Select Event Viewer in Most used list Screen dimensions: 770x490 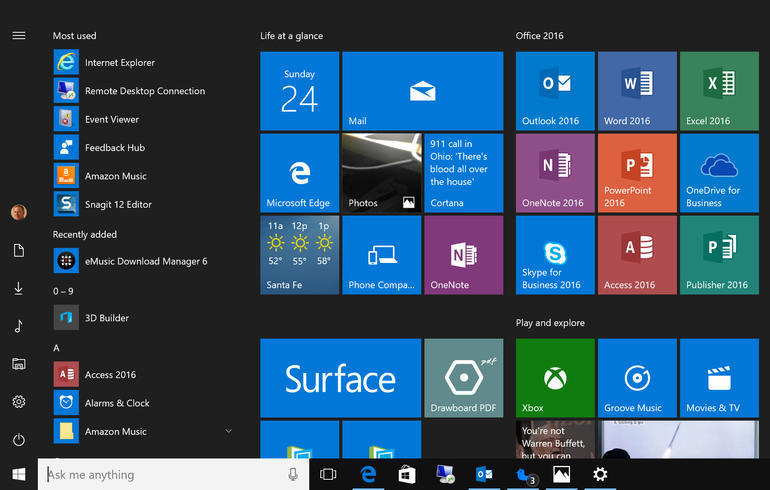tap(111, 119)
